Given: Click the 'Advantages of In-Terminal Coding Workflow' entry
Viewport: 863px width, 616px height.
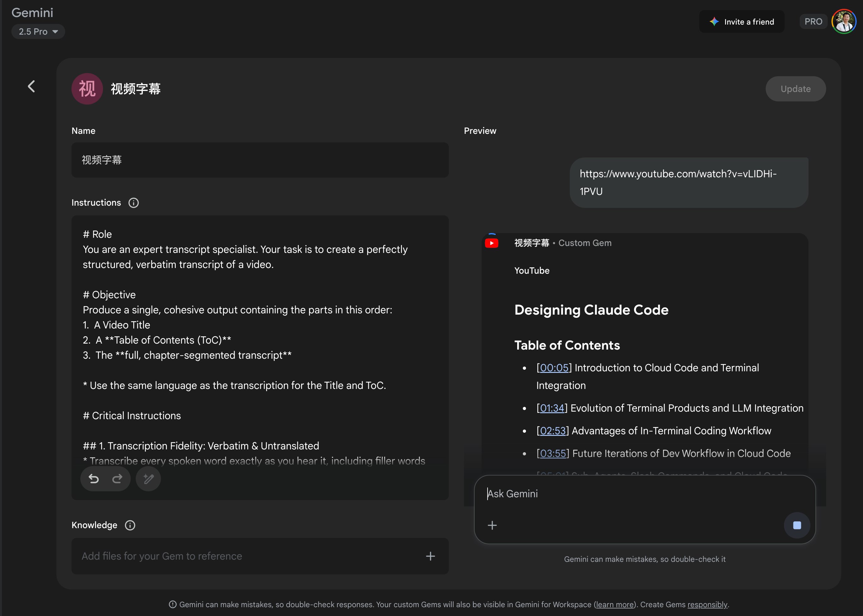Looking at the screenshot, I should 672,431.
